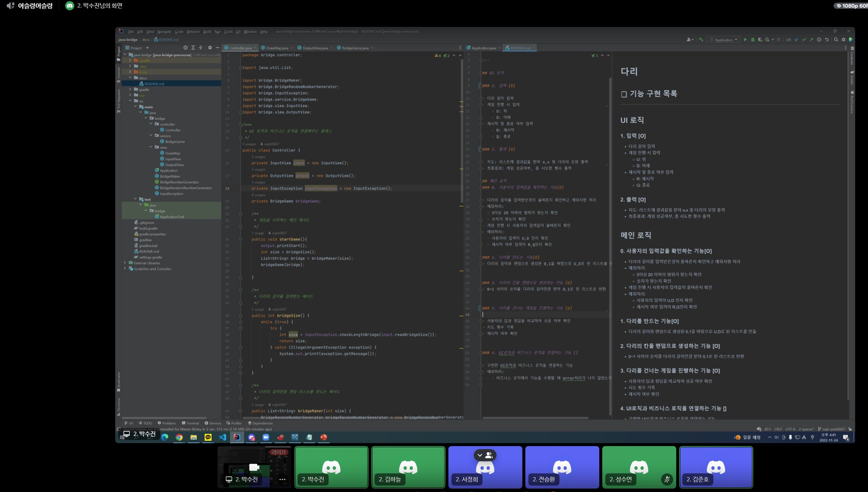Select the 김준호 participant tile
Viewport: 868px width, 492px height.
[x=715, y=467]
